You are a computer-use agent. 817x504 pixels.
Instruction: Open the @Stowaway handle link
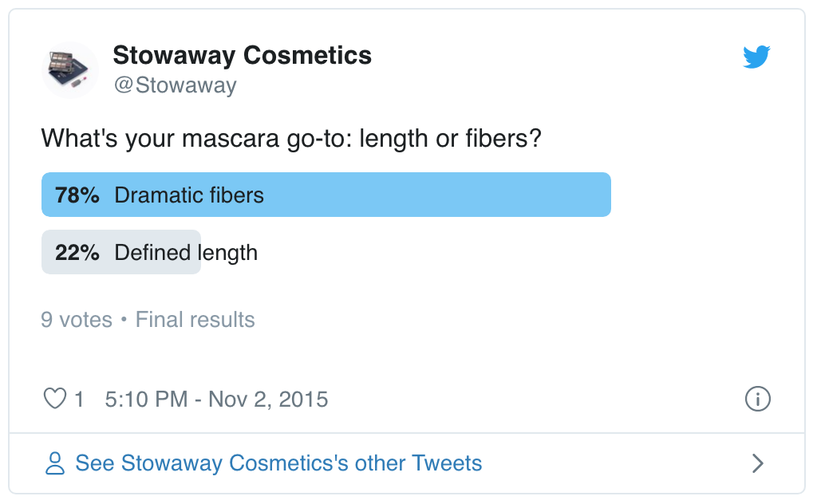click(175, 85)
